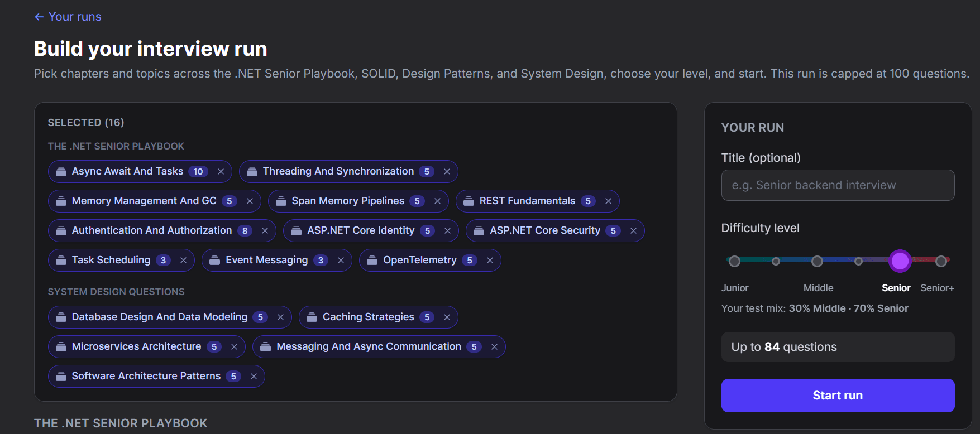Click the Up to 84 questions box

838,347
